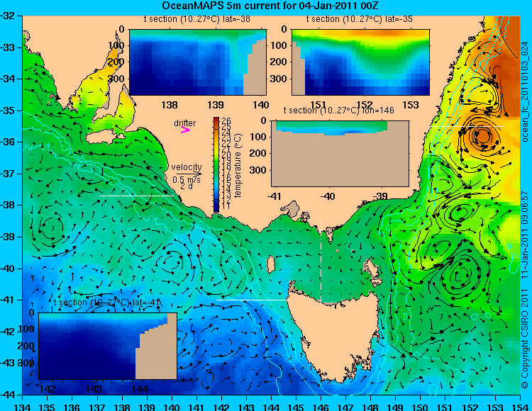Click the 't section (10..27°C) lat=-35' heading

point(360,19)
